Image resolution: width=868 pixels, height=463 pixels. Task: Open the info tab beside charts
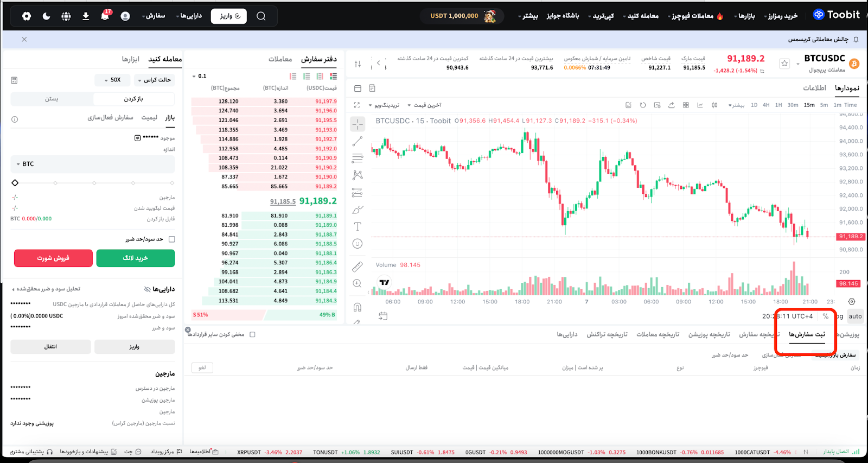815,88
